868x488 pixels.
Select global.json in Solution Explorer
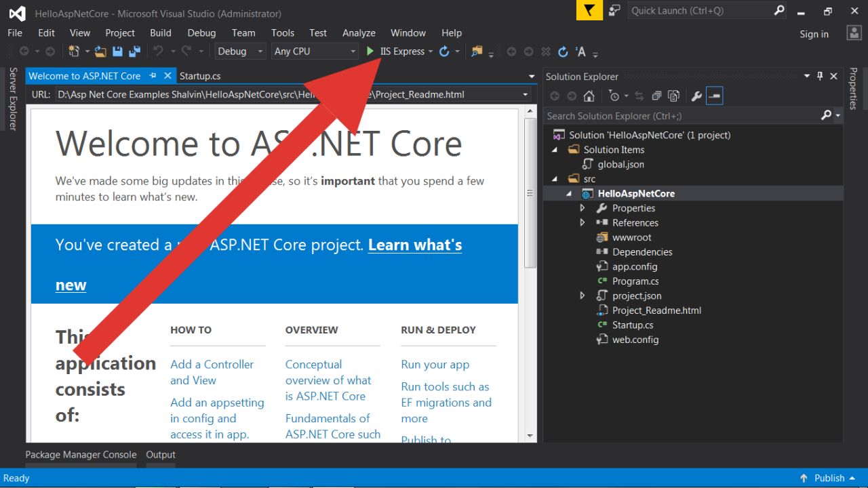coord(620,164)
